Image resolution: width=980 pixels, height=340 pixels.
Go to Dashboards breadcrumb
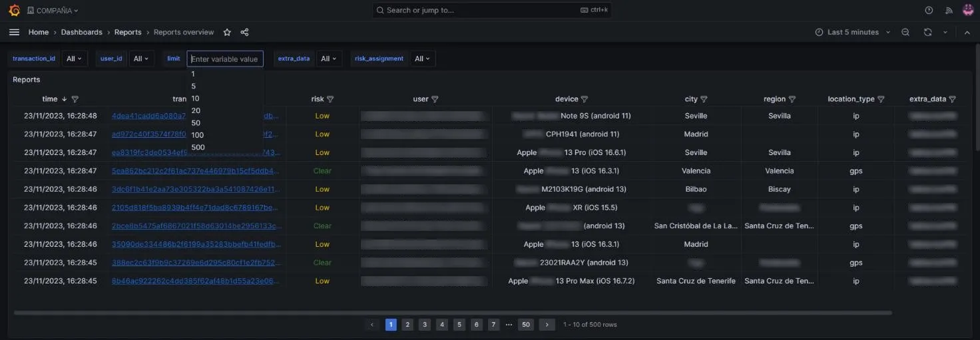pyautogui.click(x=82, y=32)
